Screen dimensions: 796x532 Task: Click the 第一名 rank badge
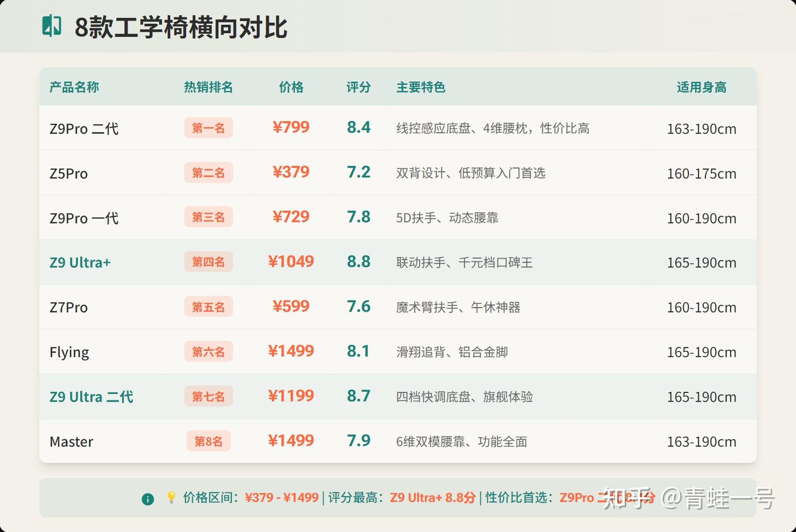pyautogui.click(x=208, y=128)
